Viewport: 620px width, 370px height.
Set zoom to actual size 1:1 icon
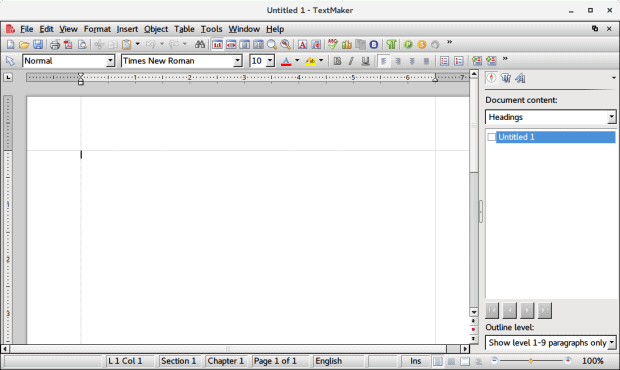[x=217, y=44]
